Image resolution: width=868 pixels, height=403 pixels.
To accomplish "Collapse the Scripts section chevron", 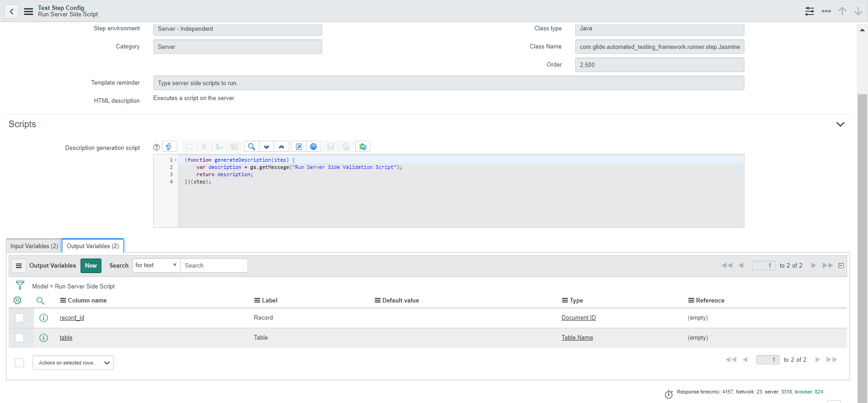I will [840, 125].
